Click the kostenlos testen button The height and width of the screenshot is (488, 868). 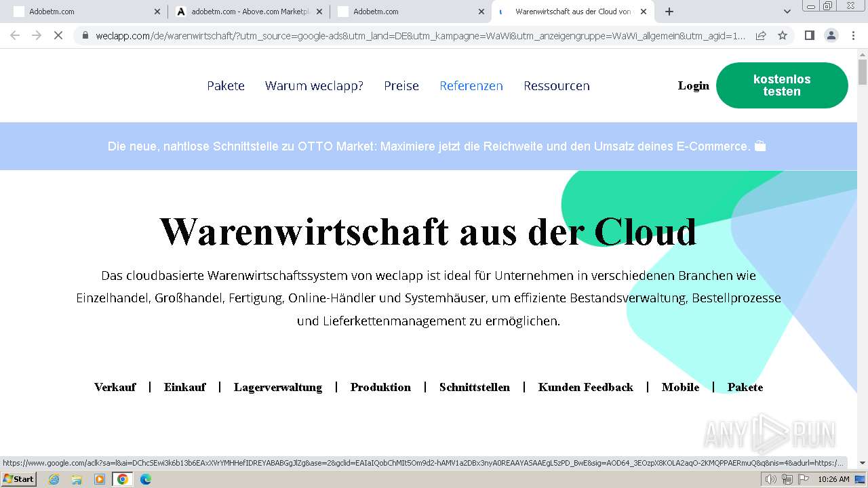782,85
